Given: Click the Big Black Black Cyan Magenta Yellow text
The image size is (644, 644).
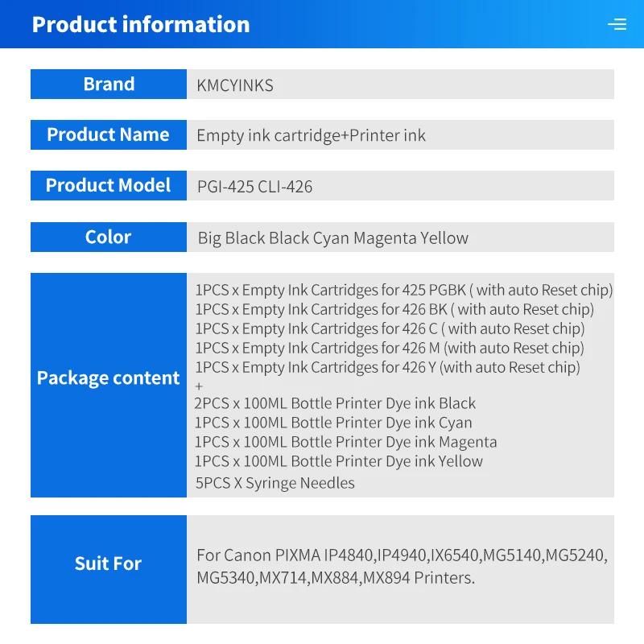Looking at the screenshot, I should click(332, 237).
